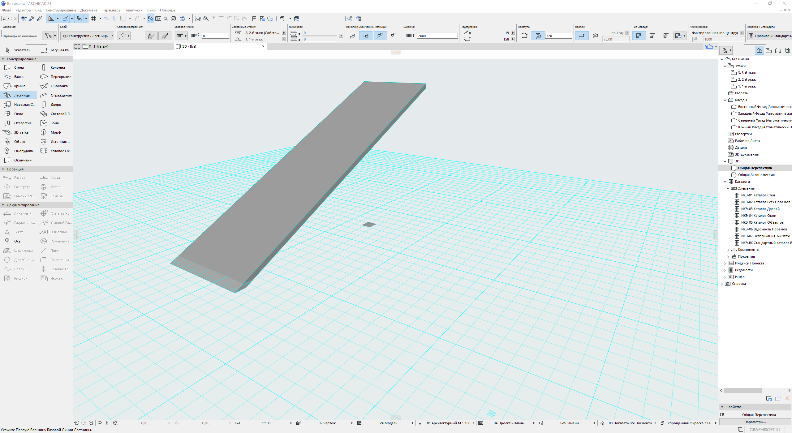
Task: Click the syringe inject parameters toolbar icon
Action: click(39, 19)
